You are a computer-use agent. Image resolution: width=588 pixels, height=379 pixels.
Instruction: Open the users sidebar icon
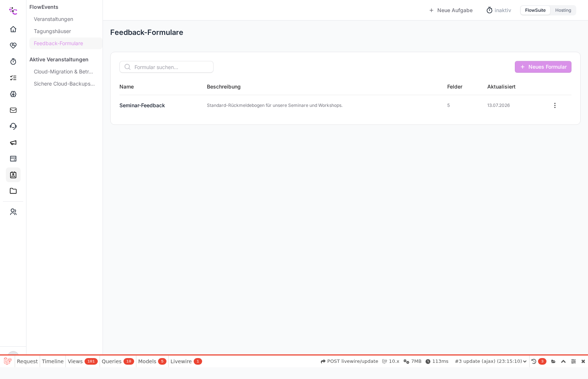point(13,212)
